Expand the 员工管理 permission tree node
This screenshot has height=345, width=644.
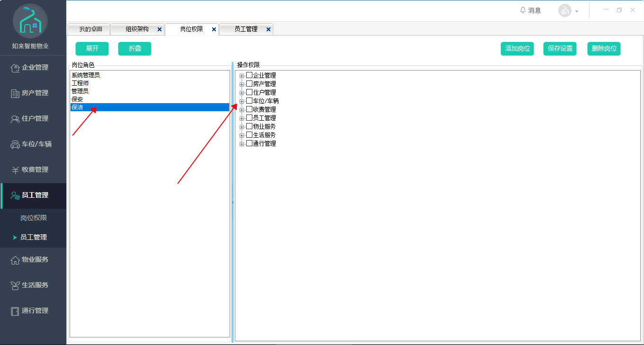tap(241, 118)
